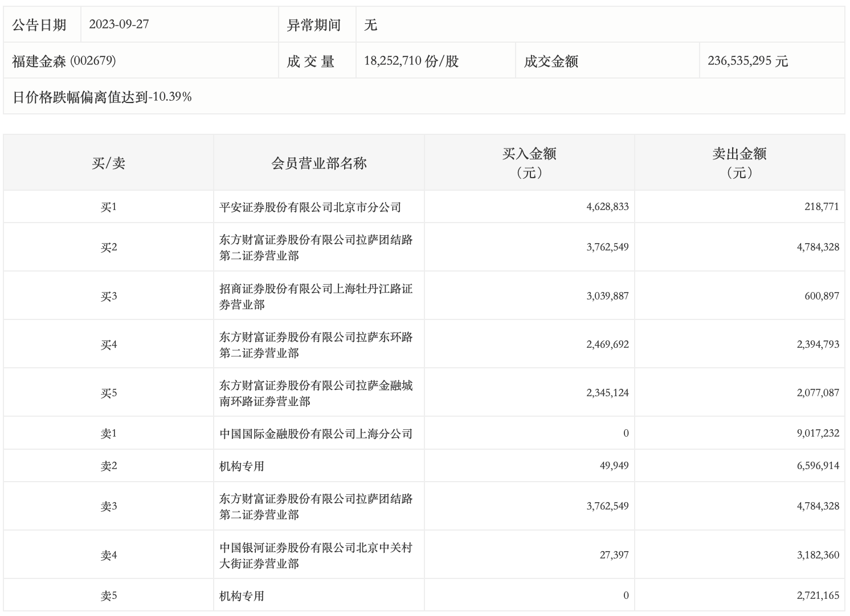The width and height of the screenshot is (850, 616).
Task: Click 中国国际金融股份有限公司上海分公司 in the 卖1 row
Action: click(x=316, y=434)
